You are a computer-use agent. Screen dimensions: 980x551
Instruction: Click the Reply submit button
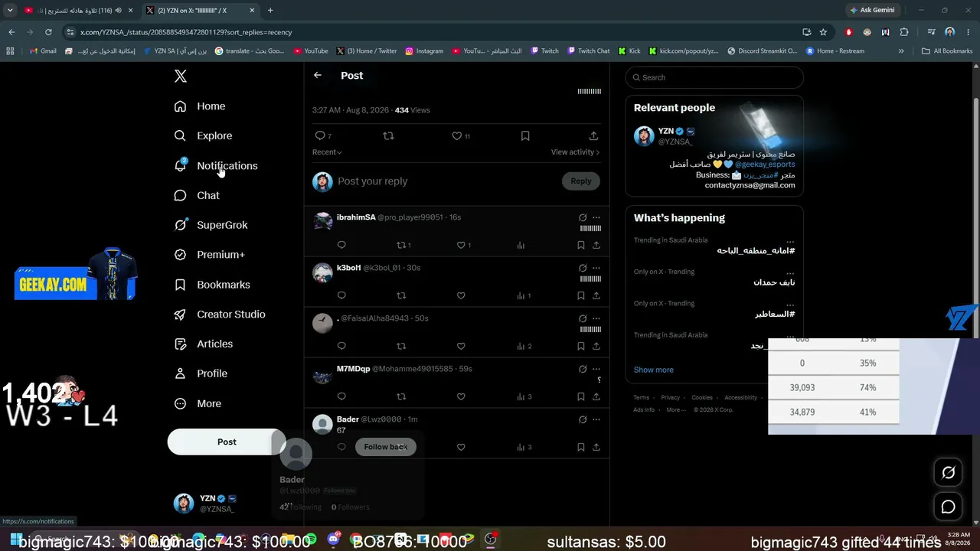click(x=581, y=181)
